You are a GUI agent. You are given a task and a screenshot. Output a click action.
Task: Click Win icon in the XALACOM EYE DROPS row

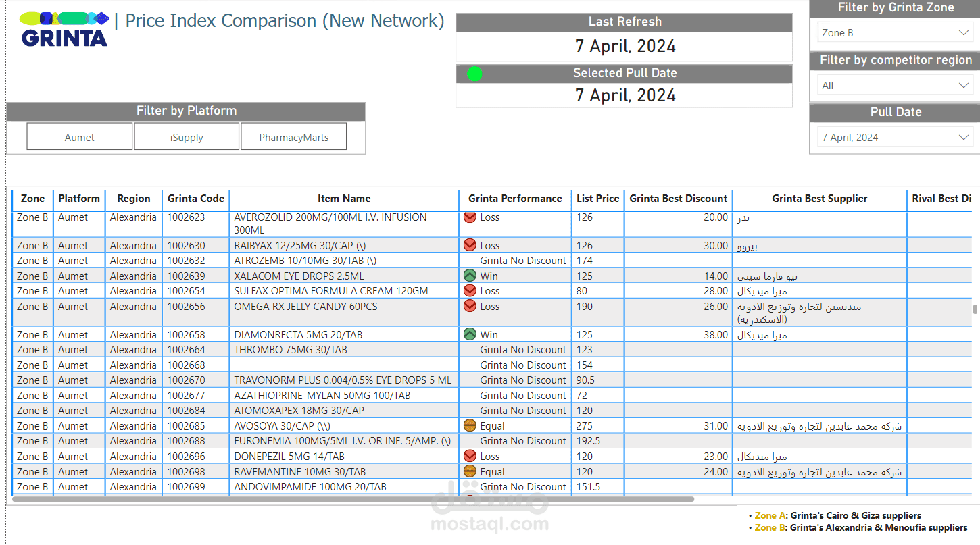(470, 276)
